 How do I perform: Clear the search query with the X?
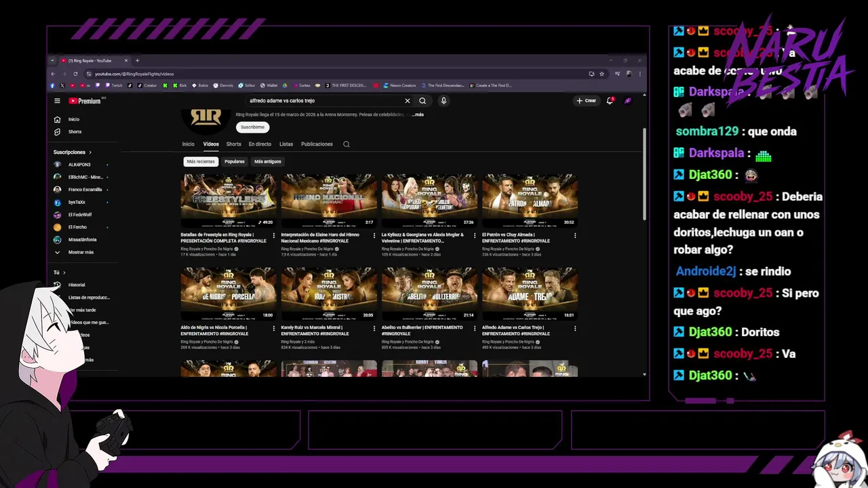(408, 101)
